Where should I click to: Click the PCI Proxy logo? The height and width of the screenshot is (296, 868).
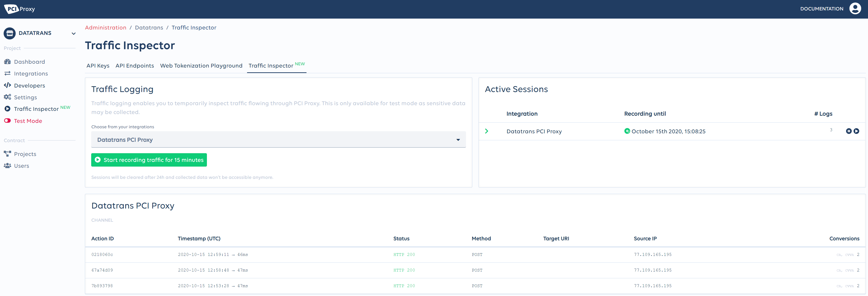point(20,9)
